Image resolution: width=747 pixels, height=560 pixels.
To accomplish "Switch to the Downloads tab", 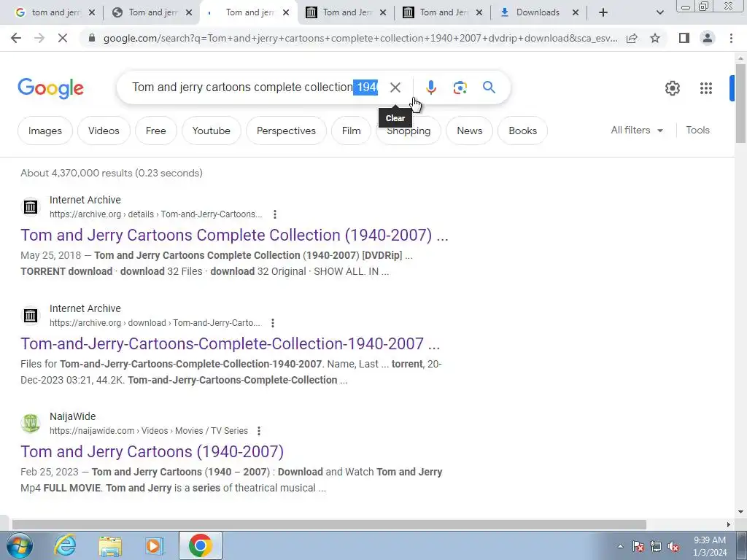I will [x=538, y=13].
